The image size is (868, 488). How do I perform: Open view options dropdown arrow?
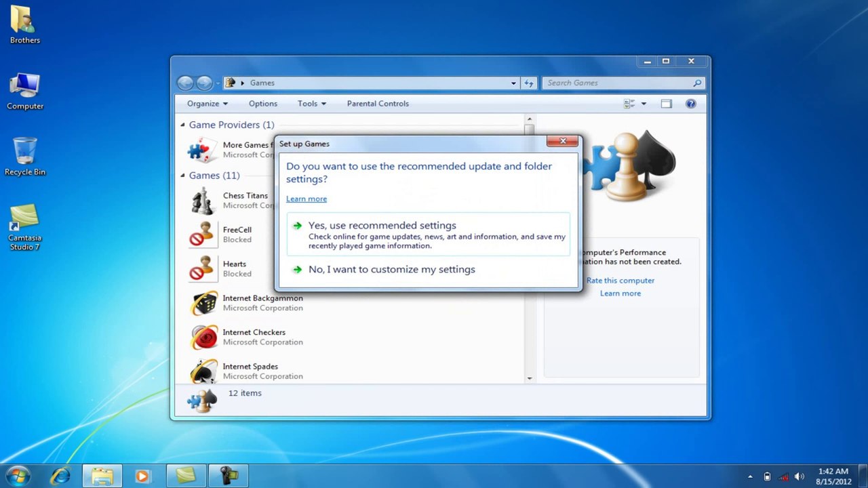[644, 104]
